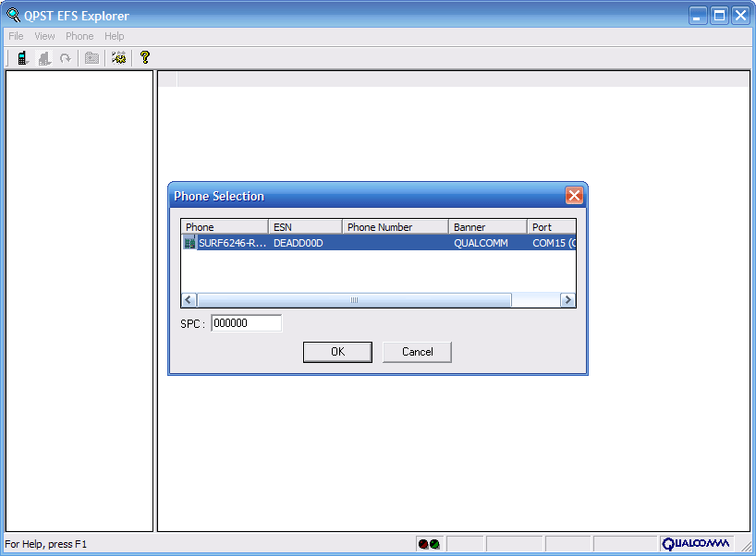Minimize the QPST EFS Explorer window

click(697, 16)
